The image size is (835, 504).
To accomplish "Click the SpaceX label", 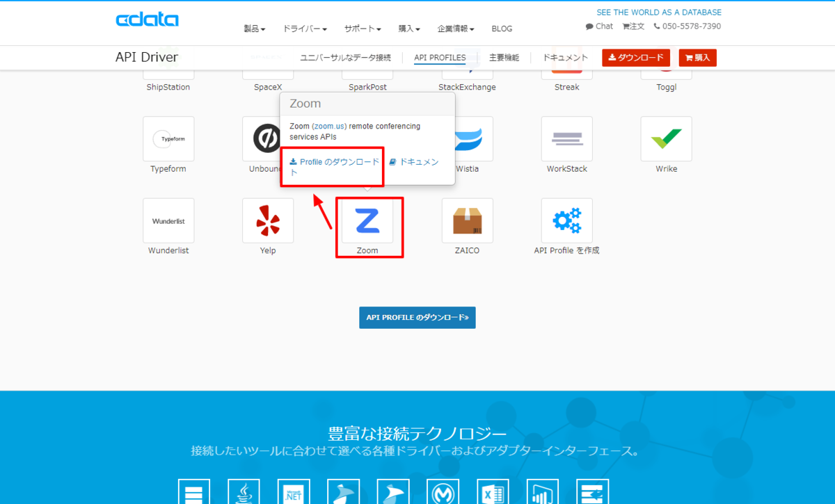I will pos(268,88).
